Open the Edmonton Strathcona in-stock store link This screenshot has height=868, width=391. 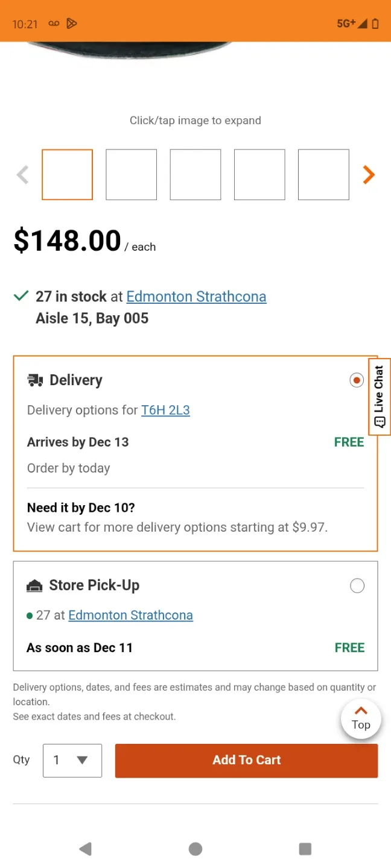(x=196, y=297)
